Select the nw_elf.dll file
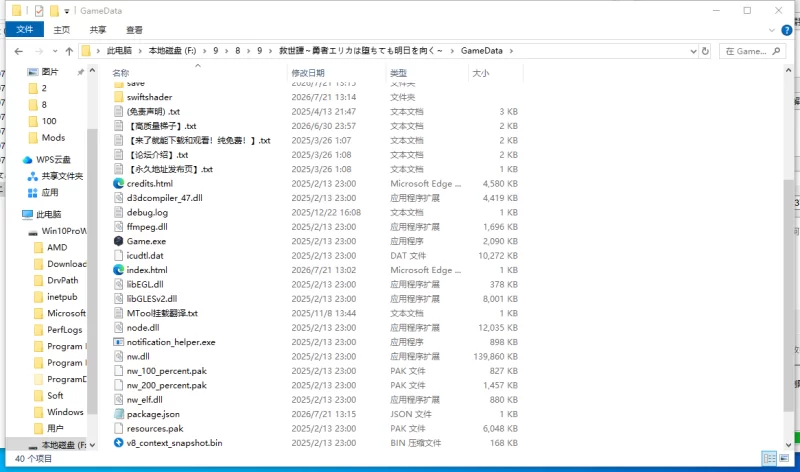Image resolution: width=800 pixels, height=472 pixels. (x=144, y=400)
